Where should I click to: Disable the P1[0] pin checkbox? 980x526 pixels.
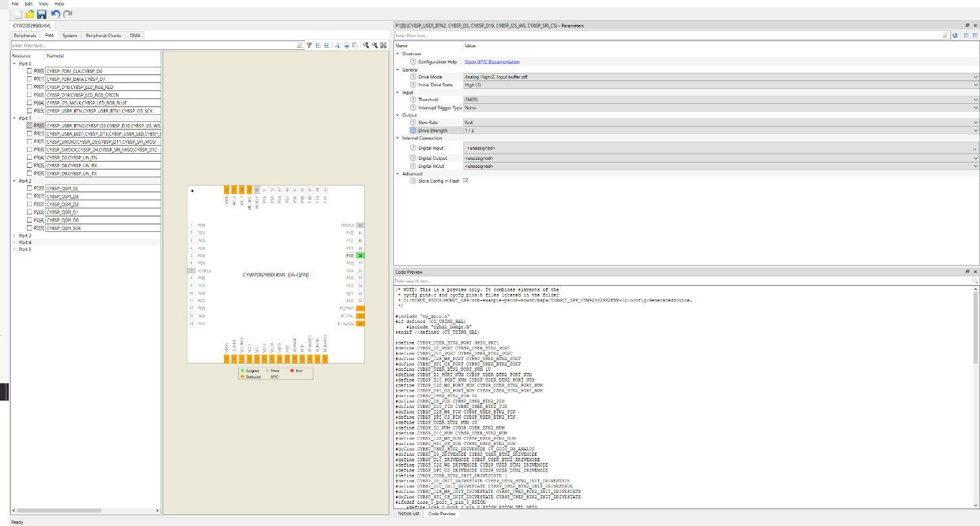click(29, 125)
